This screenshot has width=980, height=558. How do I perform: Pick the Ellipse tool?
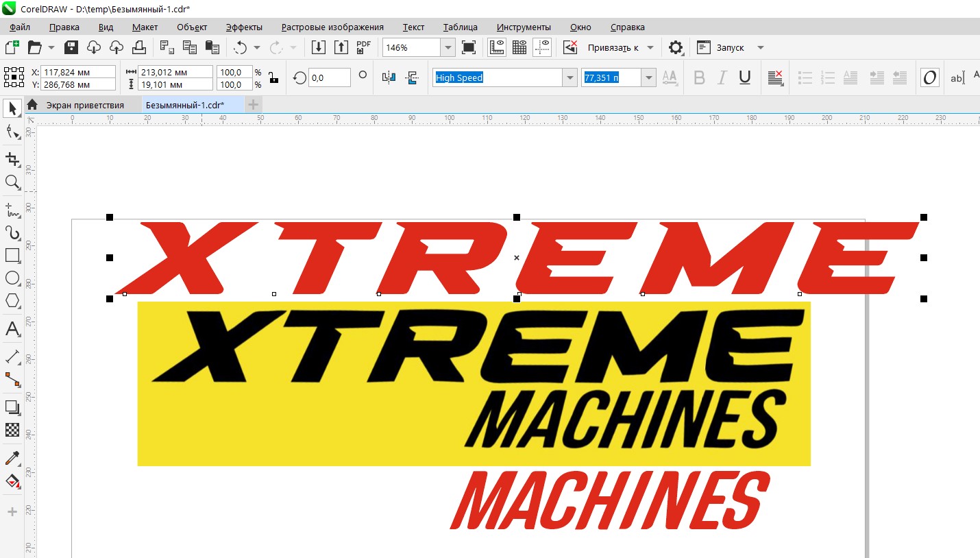pos(12,278)
